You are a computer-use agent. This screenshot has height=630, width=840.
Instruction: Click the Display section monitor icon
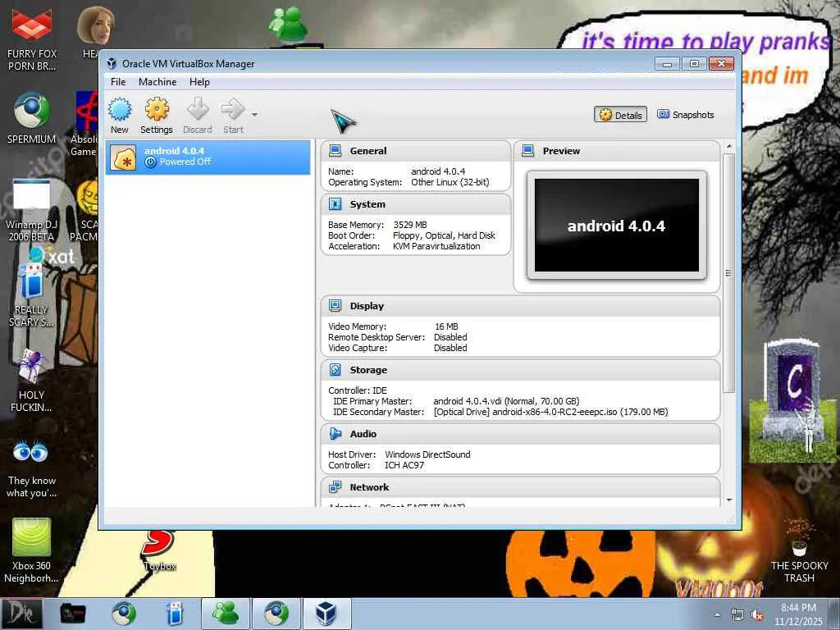[x=336, y=306]
